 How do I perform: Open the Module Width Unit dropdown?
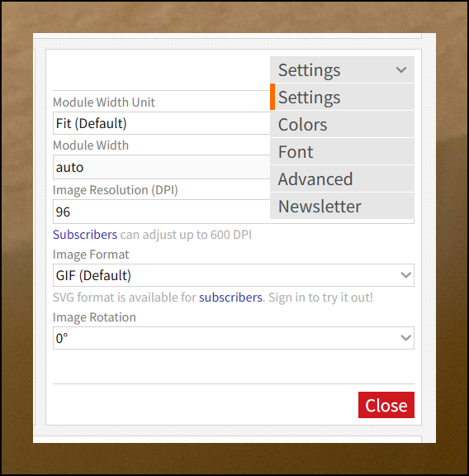coord(161,123)
